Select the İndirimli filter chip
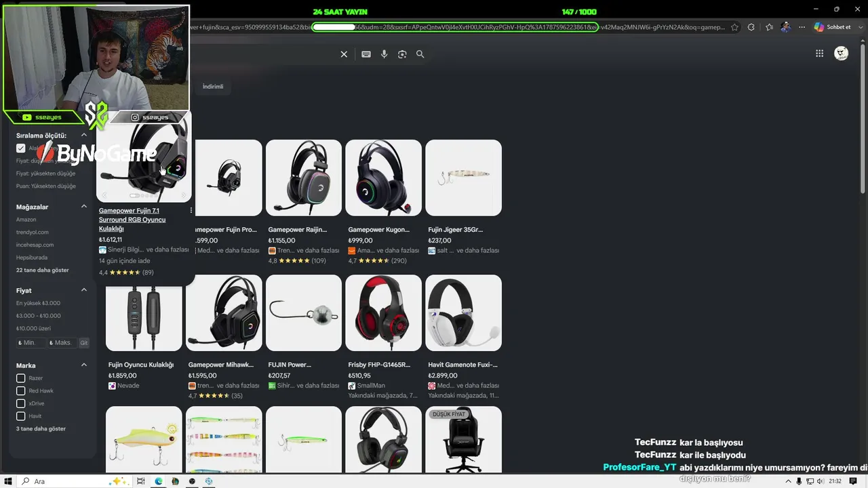 (213, 87)
